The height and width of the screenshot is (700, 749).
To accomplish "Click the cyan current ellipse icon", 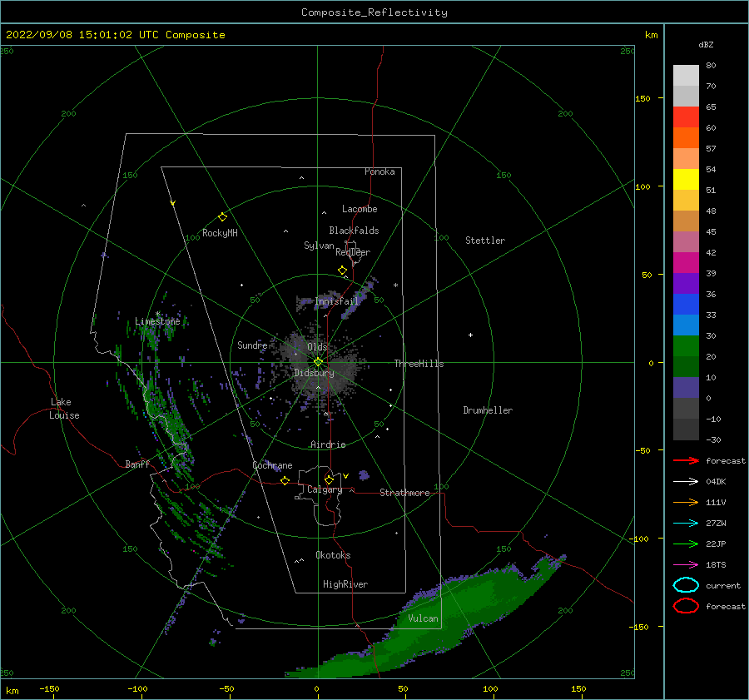I will [x=686, y=585].
